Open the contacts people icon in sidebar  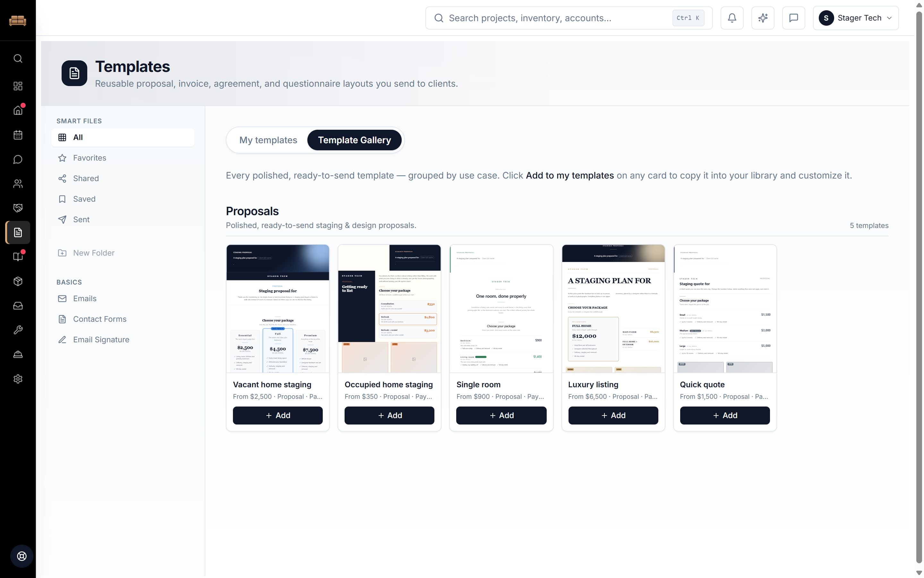pos(18,184)
